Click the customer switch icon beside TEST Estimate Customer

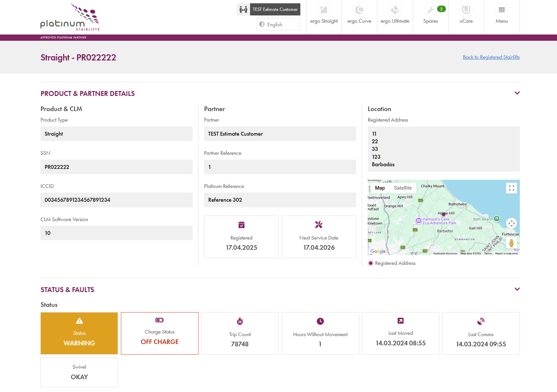click(x=243, y=10)
